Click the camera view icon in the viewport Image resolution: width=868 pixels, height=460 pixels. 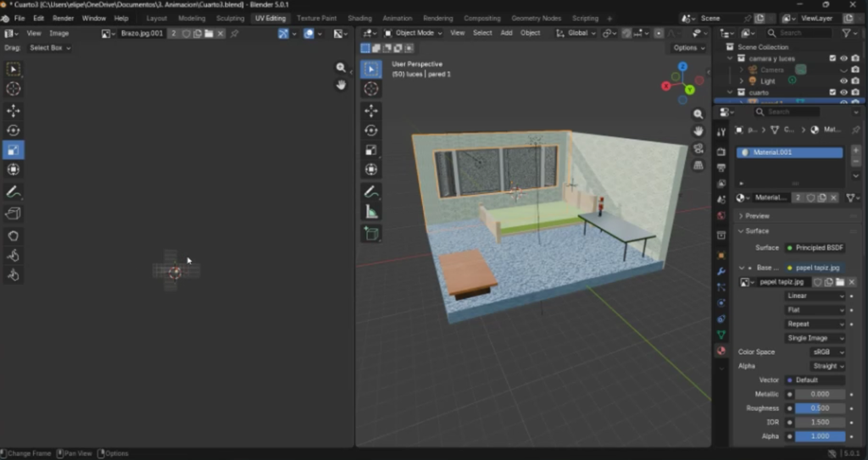(698, 148)
